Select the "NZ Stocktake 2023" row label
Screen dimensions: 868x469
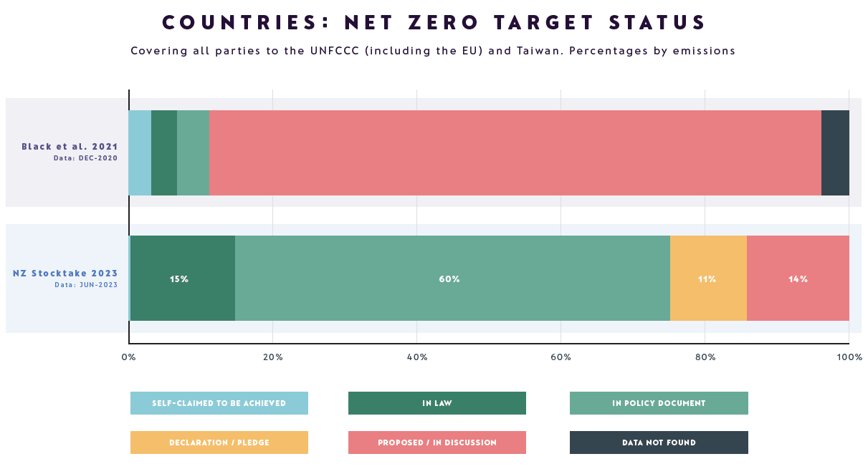65,274
